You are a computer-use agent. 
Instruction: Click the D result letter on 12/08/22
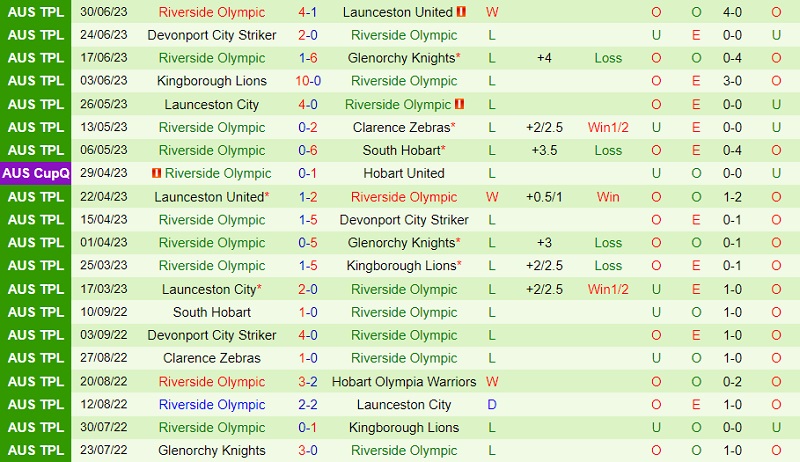pyautogui.click(x=492, y=405)
